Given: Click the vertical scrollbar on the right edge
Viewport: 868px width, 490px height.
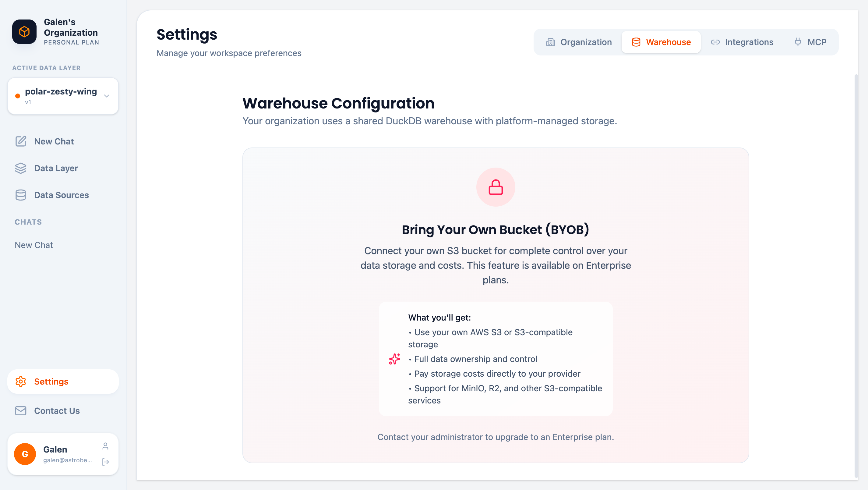Looking at the screenshot, I should 856,270.
